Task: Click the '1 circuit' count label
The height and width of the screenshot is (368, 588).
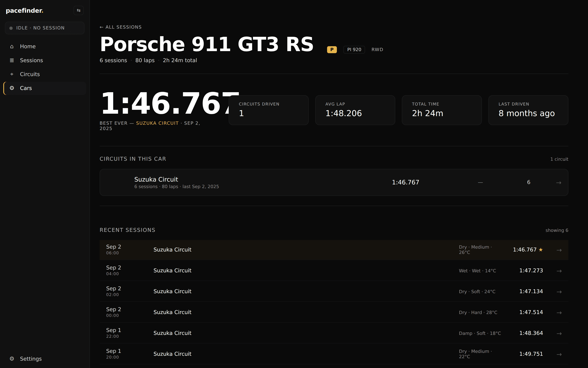Action: (x=559, y=159)
